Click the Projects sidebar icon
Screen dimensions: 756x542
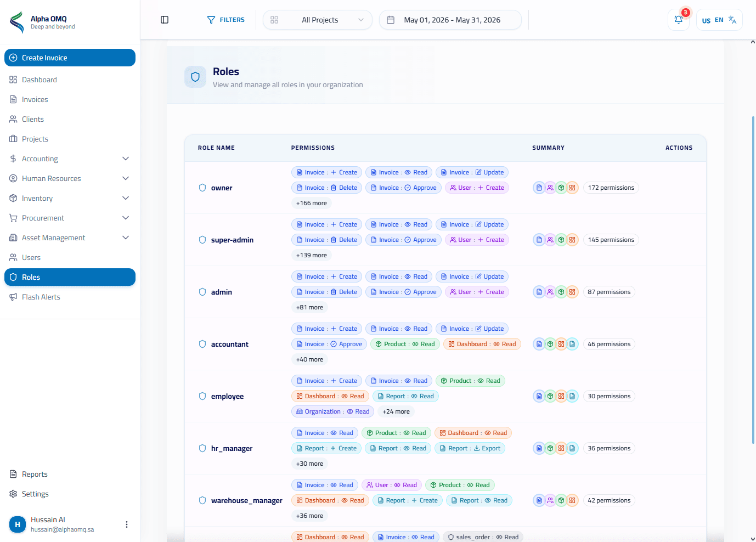pyautogui.click(x=13, y=139)
